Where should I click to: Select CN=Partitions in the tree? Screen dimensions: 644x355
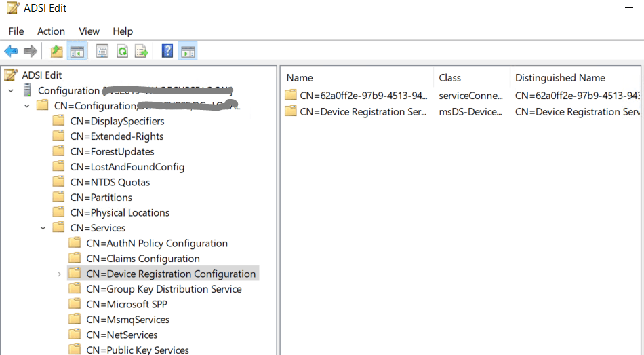pyautogui.click(x=101, y=198)
